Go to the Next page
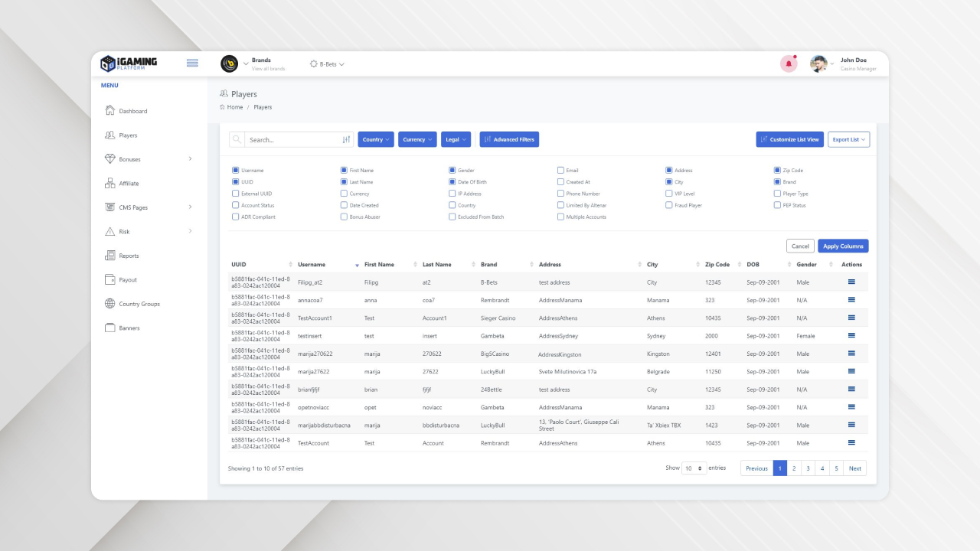Screen dimensions: 980x551 point(854,468)
